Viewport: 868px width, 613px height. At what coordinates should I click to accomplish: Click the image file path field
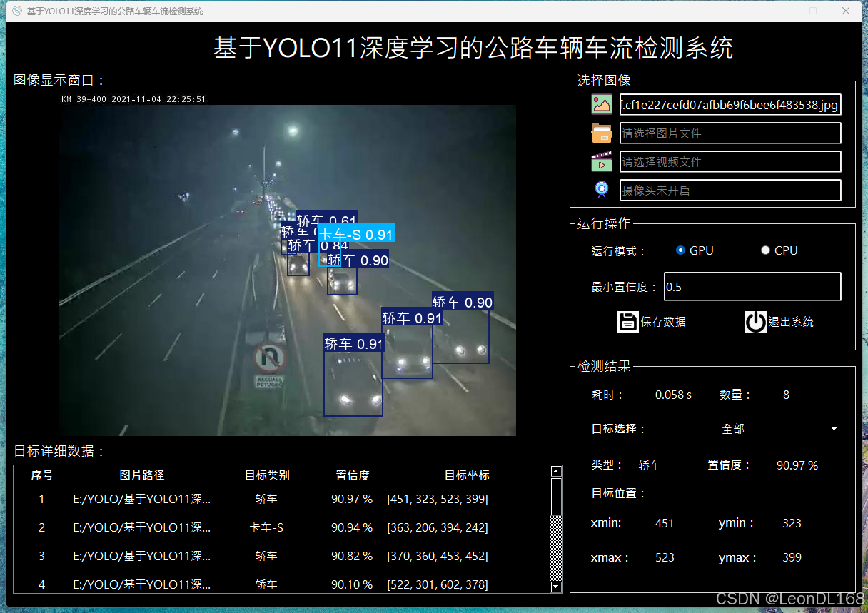(x=730, y=105)
